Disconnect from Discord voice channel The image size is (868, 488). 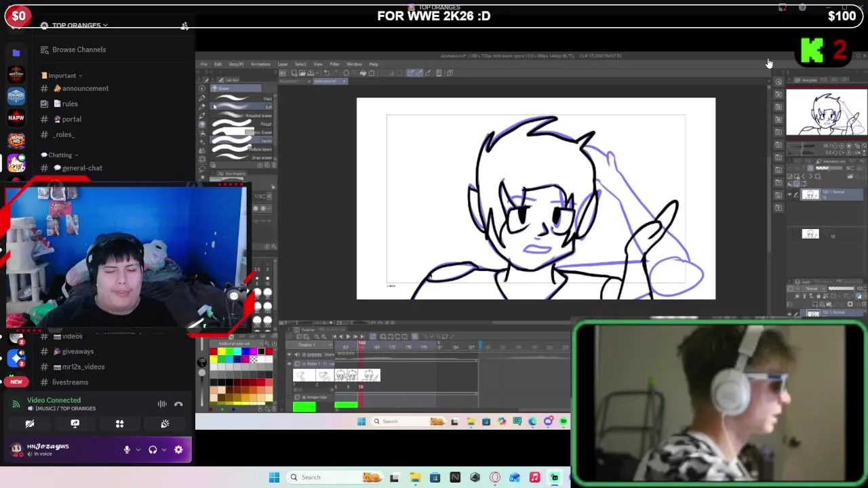click(178, 404)
